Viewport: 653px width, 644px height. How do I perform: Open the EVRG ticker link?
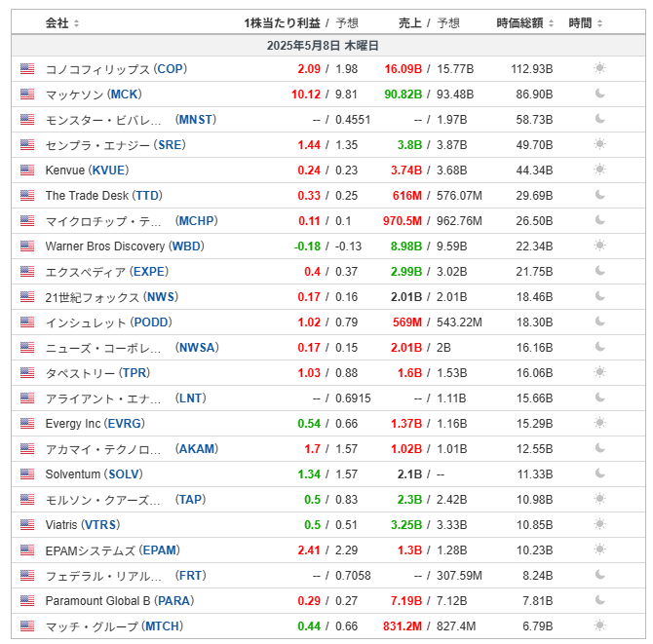pyautogui.click(x=124, y=424)
